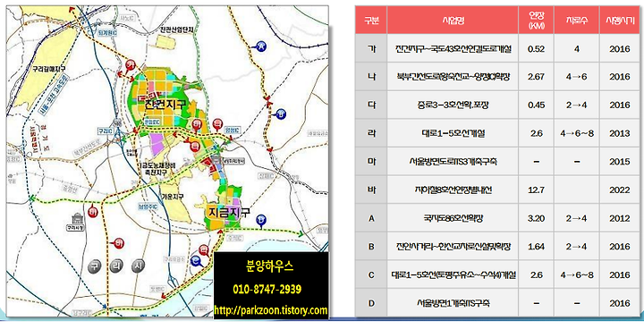Click the red 마 pin beside blue C
The height and width of the screenshot is (329, 644).
[x=203, y=249]
